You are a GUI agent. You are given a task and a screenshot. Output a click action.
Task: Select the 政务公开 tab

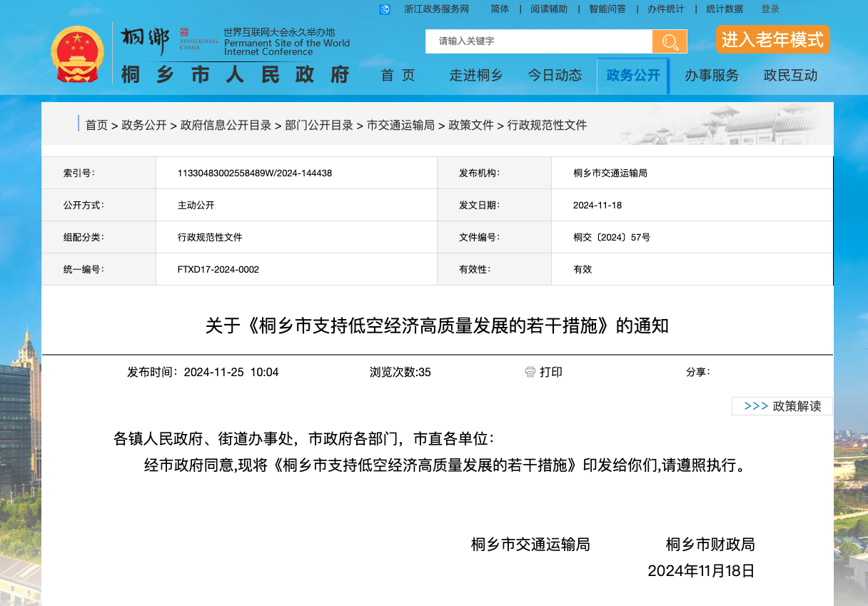(632, 76)
